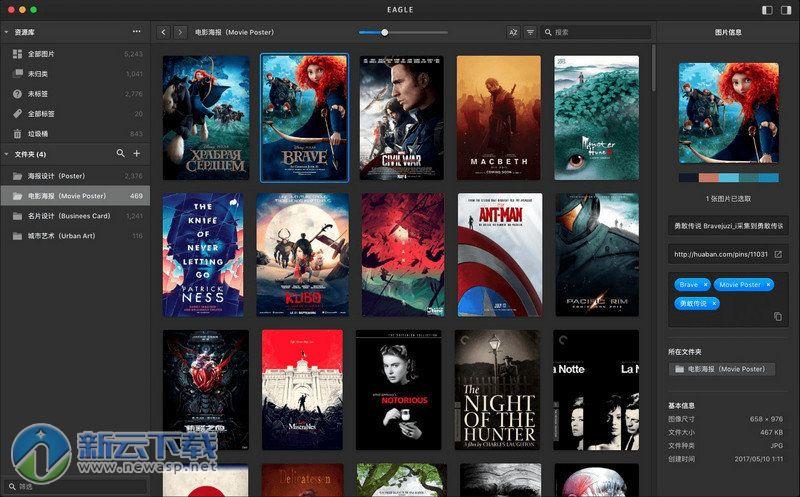The height and width of the screenshot is (497, 800).
Task: Open 全部标签 in the sidebar
Action: tap(75, 113)
